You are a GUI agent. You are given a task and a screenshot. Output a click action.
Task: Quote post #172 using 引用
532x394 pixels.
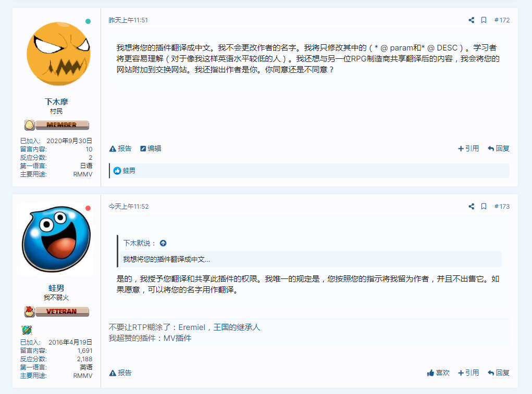tap(468, 148)
